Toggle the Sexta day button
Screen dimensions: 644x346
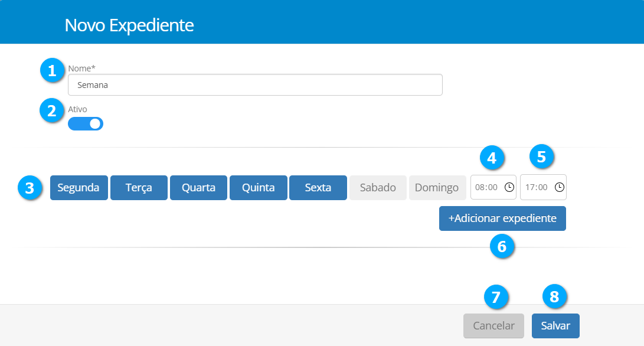click(x=318, y=188)
